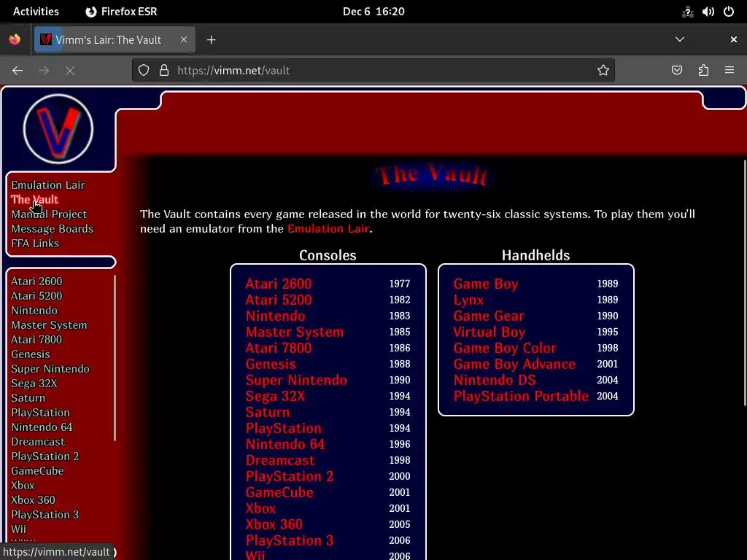Open Game Boy in the Handhelds table

click(x=486, y=284)
